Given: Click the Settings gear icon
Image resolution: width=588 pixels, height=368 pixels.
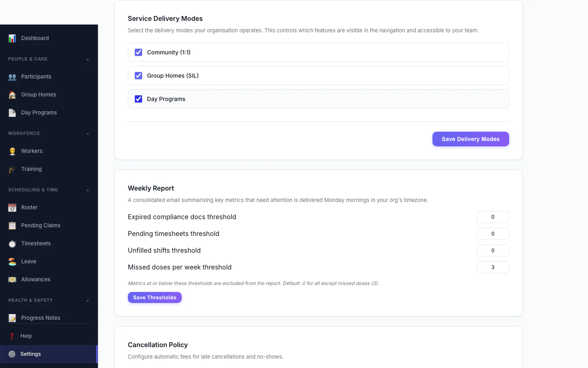Looking at the screenshot, I should [x=12, y=354].
